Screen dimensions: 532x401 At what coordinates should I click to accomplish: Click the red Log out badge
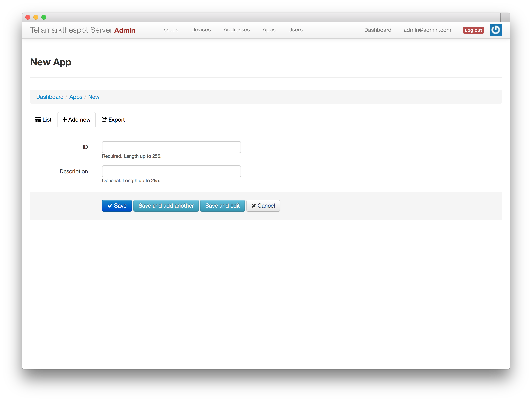(x=473, y=30)
